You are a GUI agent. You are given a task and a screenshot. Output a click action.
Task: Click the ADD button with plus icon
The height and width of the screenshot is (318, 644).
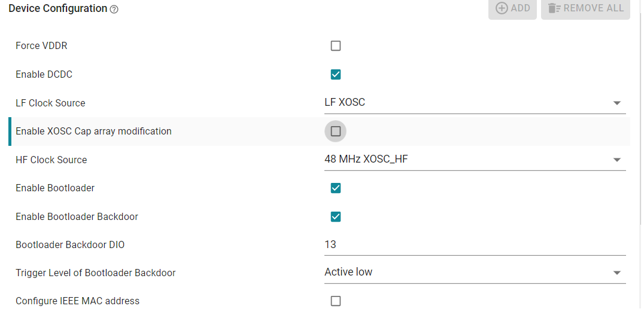[512, 8]
